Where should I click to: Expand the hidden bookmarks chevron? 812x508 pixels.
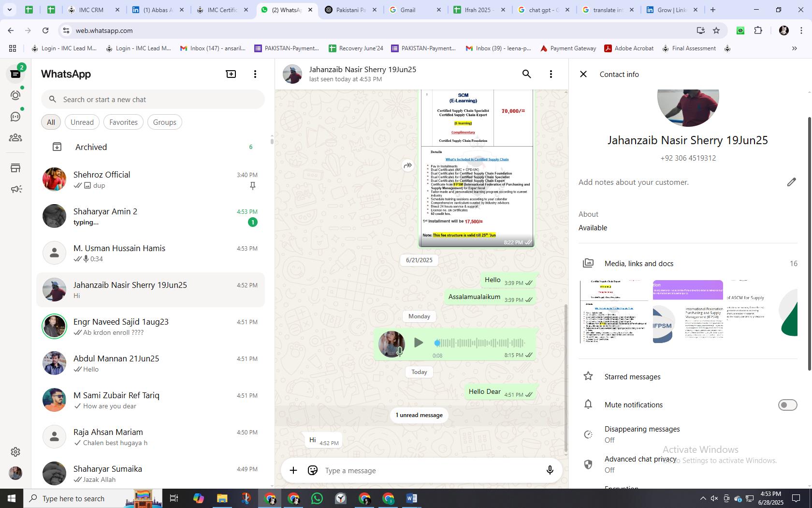(794, 48)
